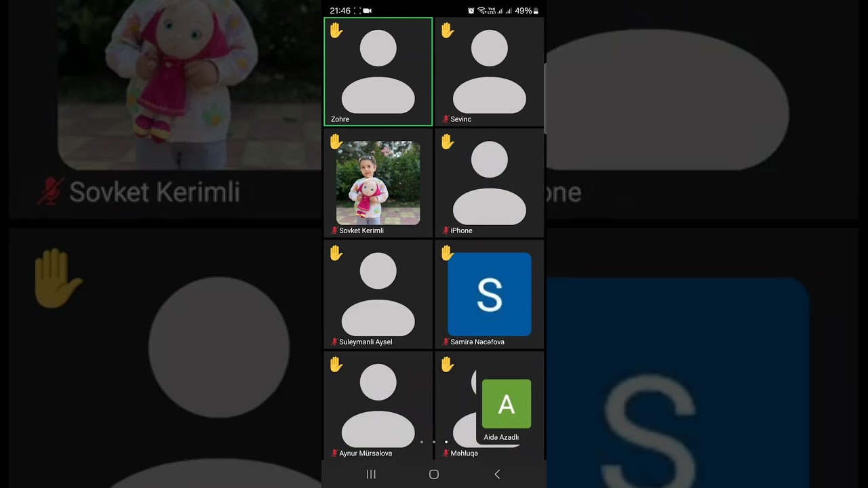The height and width of the screenshot is (488, 868).
Task: Tap the raised hand icon on Sevinc's tile
Action: pyautogui.click(x=447, y=30)
